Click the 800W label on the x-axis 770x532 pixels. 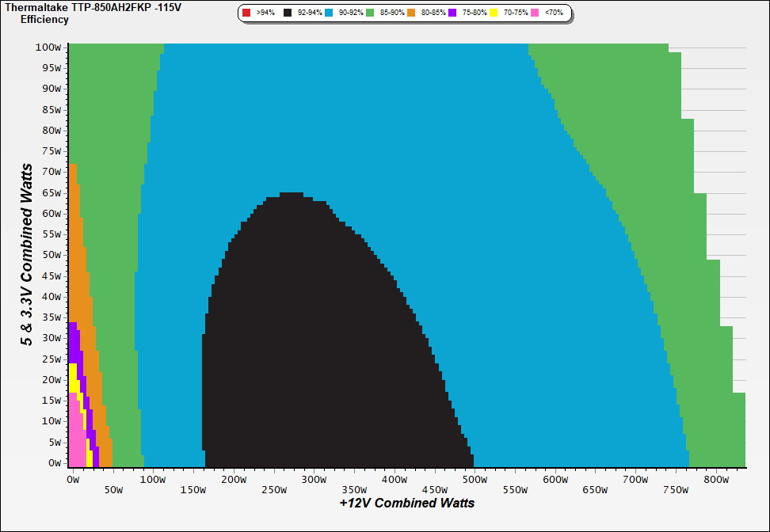coord(716,480)
